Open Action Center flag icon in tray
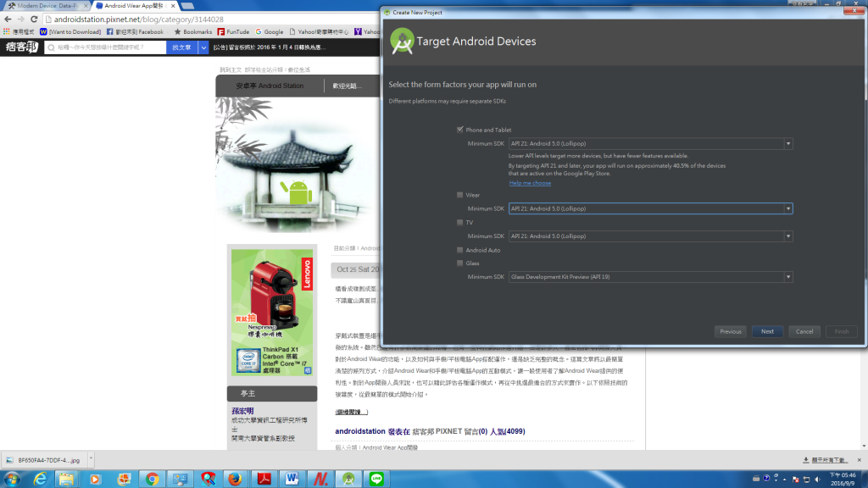This screenshot has height=488, width=868. click(x=796, y=480)
